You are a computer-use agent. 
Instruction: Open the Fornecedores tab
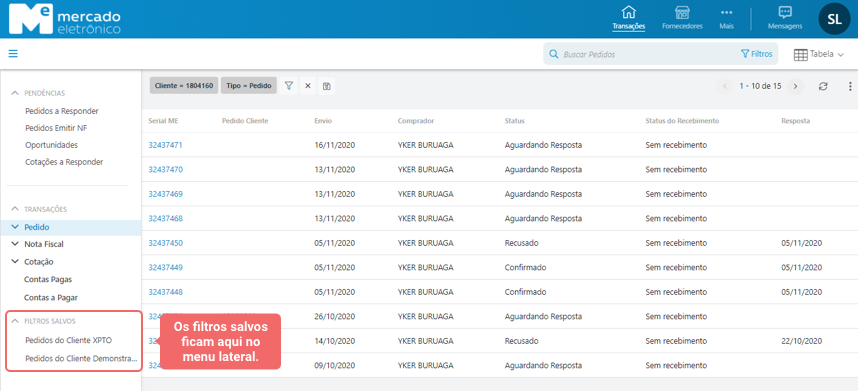point(682,17)
